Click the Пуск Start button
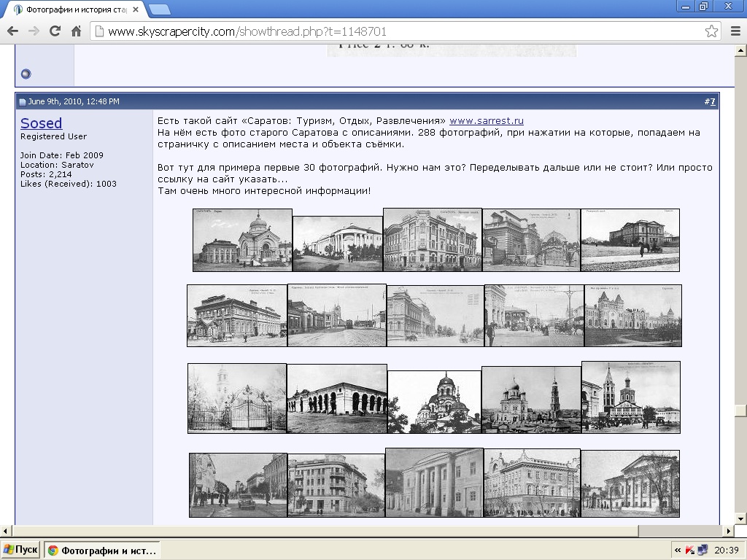747x560 pixels. click(21, 550)
